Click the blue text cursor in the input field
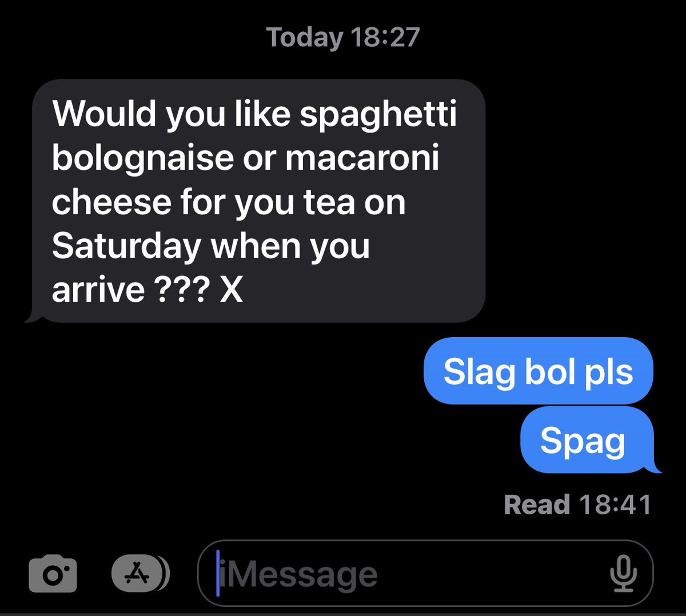Screen dimensions: 686x616 tap(218, 573)
